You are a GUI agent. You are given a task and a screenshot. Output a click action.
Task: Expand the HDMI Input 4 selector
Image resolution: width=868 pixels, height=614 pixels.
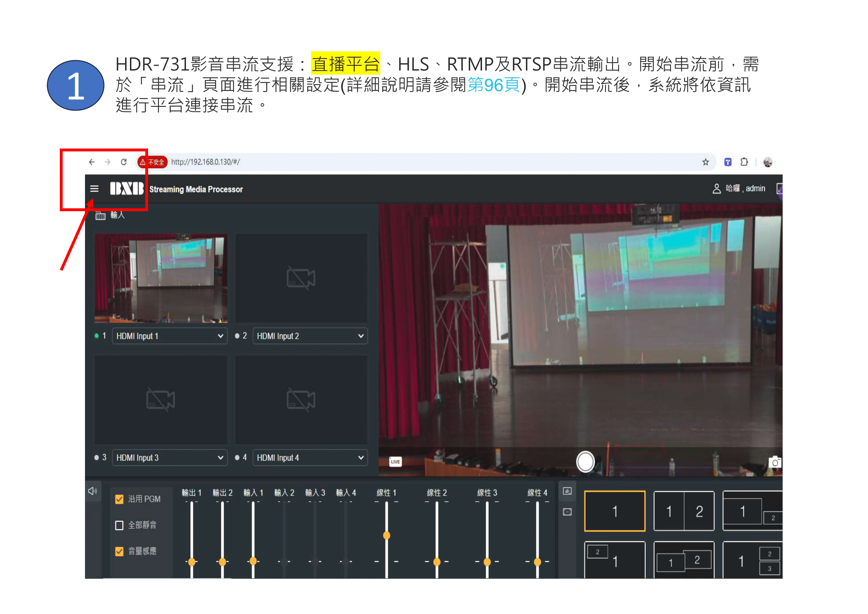(x=309, y=458)
